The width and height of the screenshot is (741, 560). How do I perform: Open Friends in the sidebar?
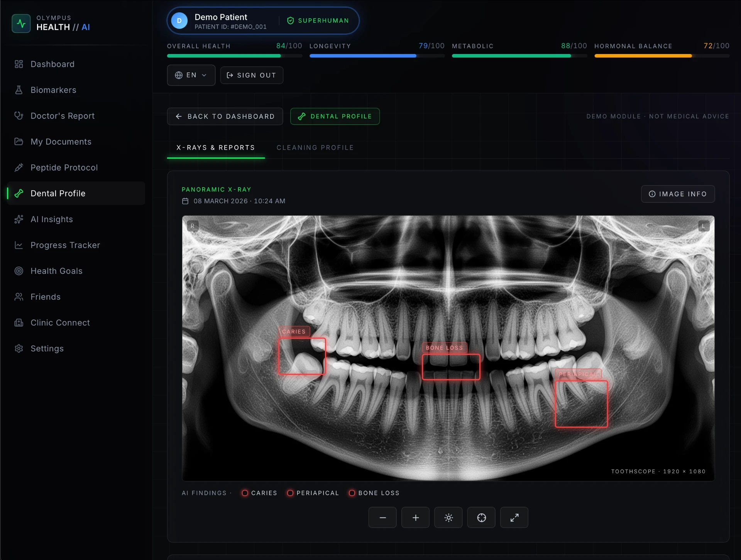point(76,297)
